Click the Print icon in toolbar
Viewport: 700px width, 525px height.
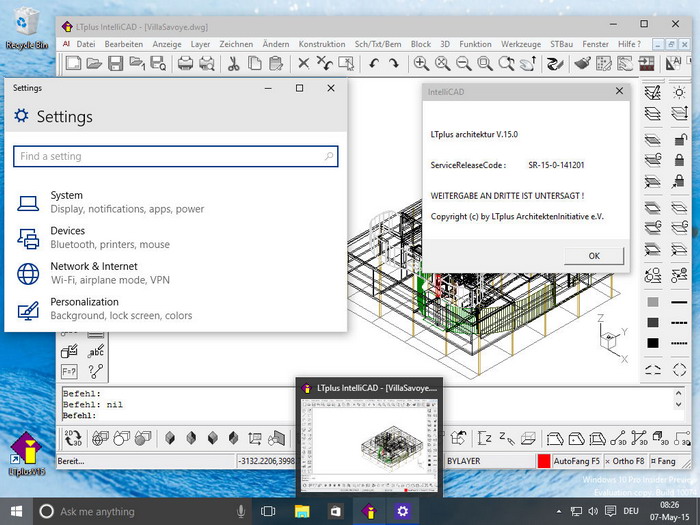click(185, 63)
